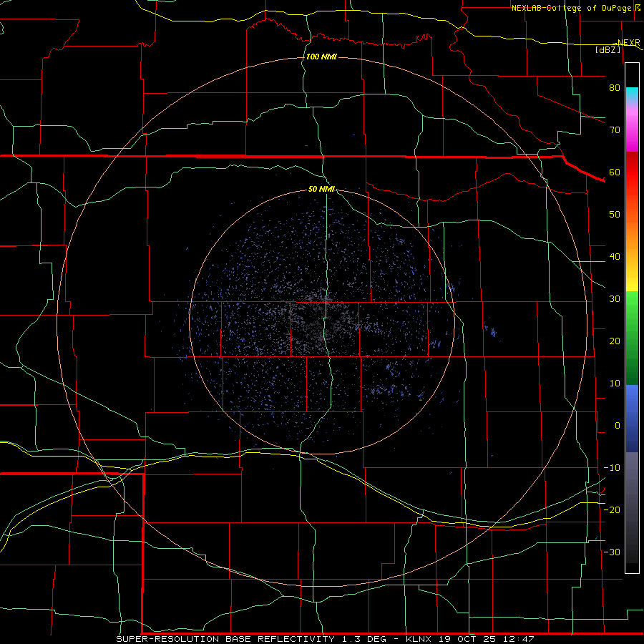Select the 30 value on the dBZ scale
This screenshot has height=644, width=644.
pyautogui.click(x=615, y=299)
